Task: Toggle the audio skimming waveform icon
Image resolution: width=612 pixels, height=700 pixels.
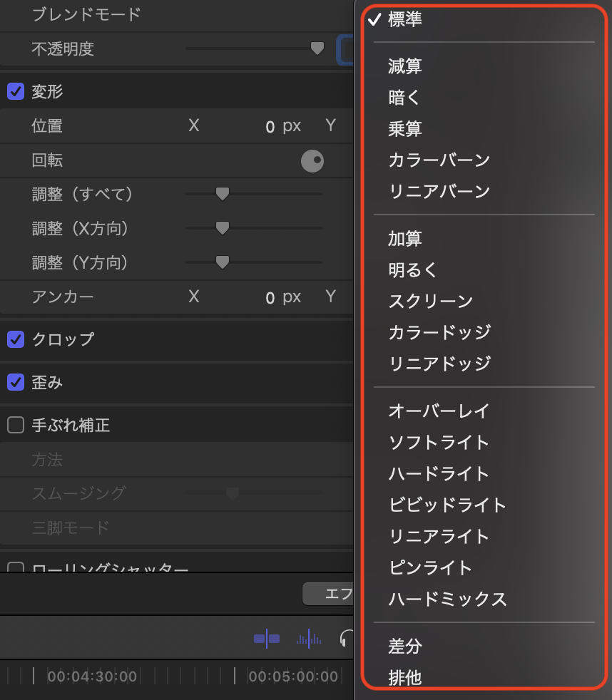Action: (x=309, y=639)
